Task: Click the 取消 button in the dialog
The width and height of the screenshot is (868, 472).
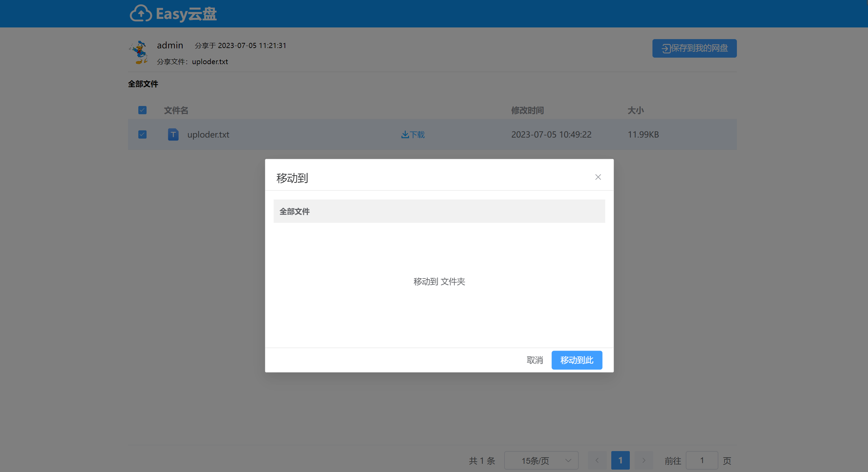Action: 534,360
